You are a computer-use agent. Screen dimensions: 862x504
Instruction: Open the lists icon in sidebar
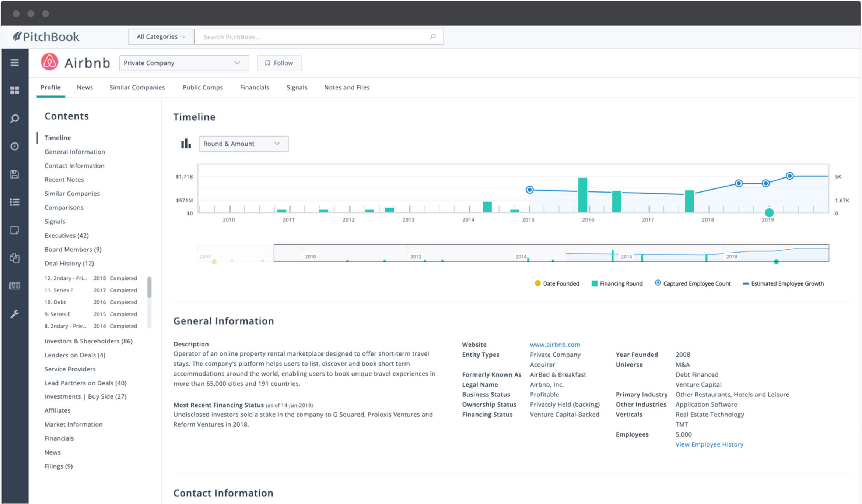(14, 202)
